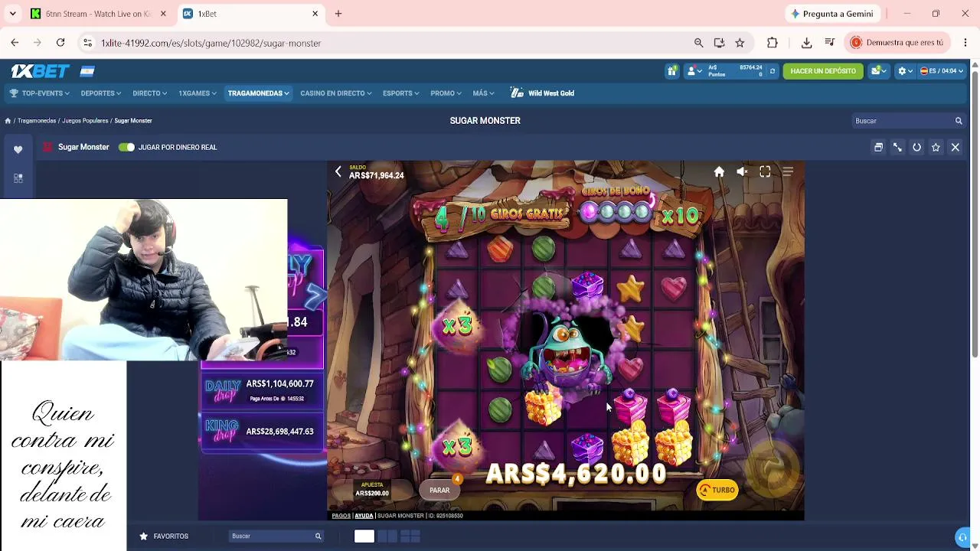Expand the DIRECTO menu
The width and height of the screenshot is (980, 551).
(149, 93)
